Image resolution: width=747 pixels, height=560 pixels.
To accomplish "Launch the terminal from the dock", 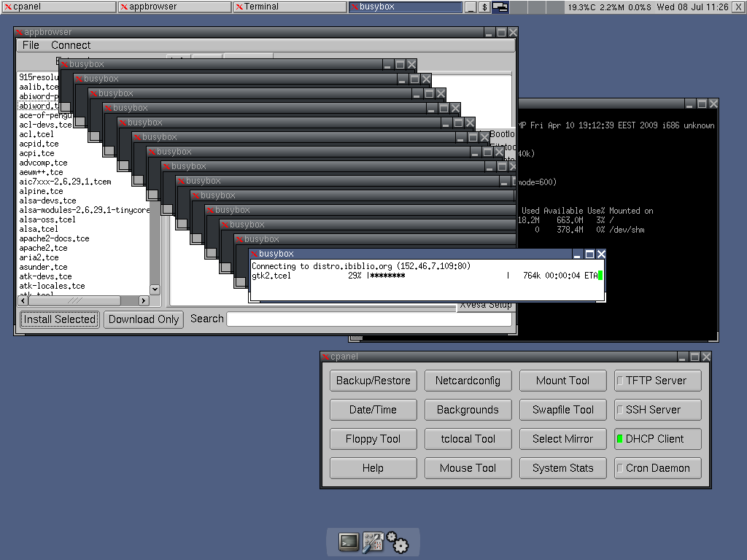I will [x=349, y=542].
